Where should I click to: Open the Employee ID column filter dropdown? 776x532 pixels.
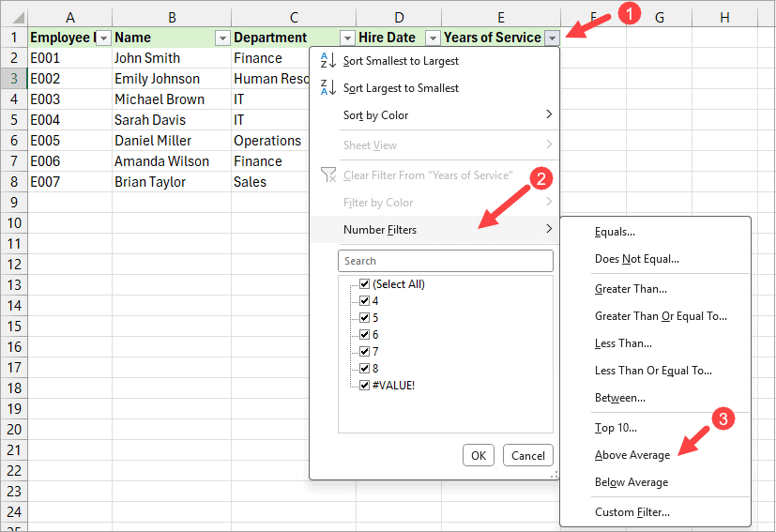pyautogui.click(x=104, y=38)
